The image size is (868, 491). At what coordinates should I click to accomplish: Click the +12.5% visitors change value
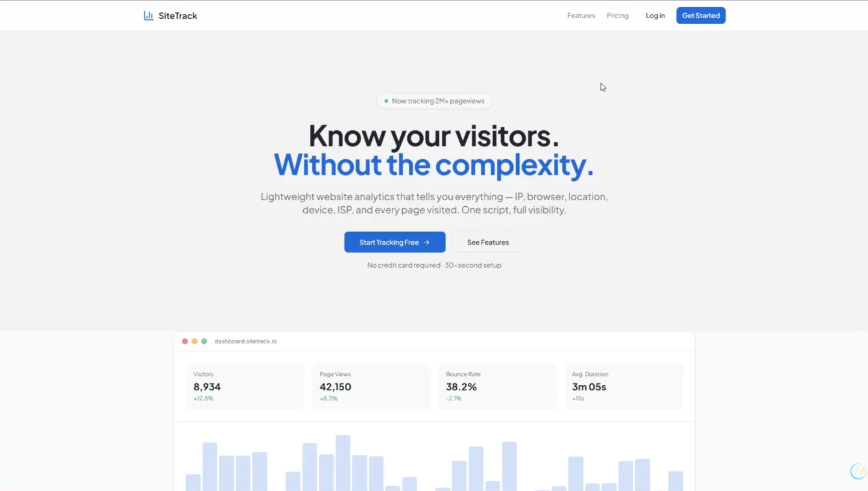pos(203,399)
